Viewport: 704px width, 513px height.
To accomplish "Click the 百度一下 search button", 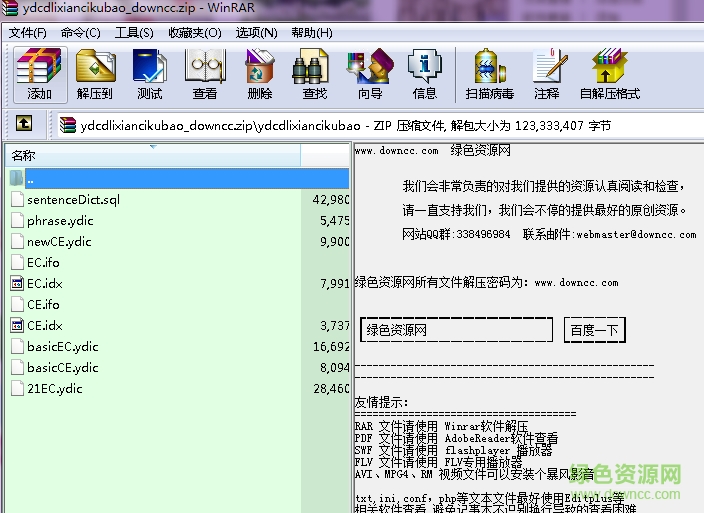I will [595, 330].
